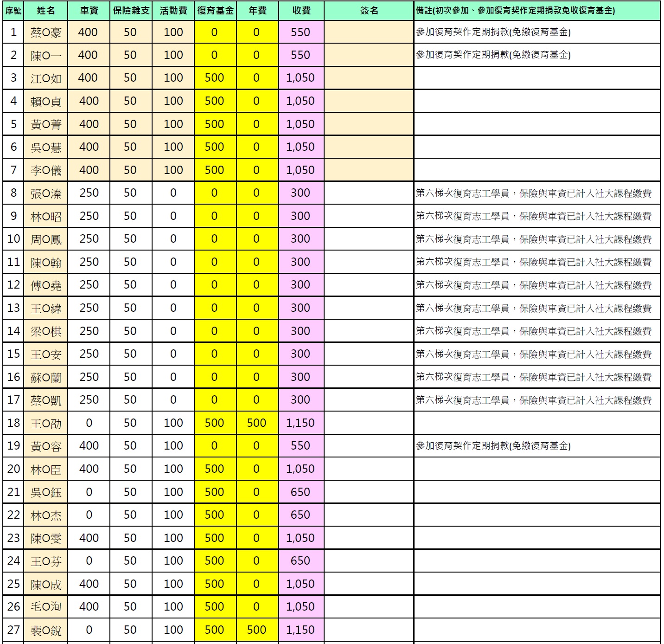Select name cell 王O緯
This screenshot has width=664, height=644.
[x=46, y=308]
